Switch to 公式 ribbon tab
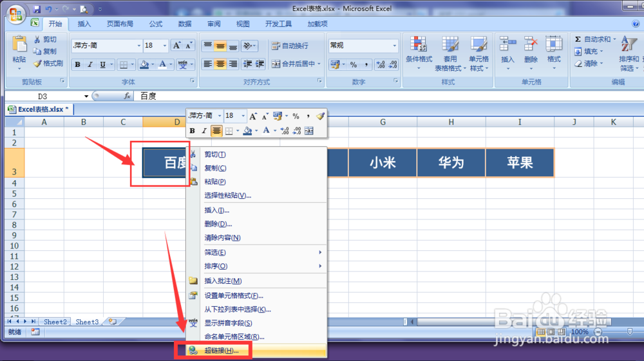644x361 pixels. pyautogui.click(x=156, y=24)
